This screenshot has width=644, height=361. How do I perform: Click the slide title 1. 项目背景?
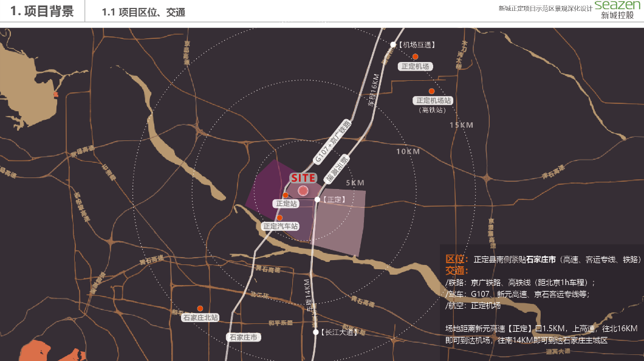coord(42,11)
